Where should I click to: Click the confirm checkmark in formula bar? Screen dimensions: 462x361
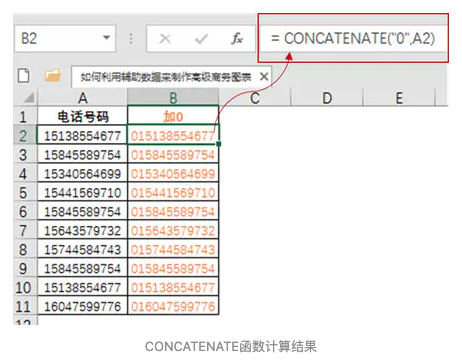tap(201, 39)
